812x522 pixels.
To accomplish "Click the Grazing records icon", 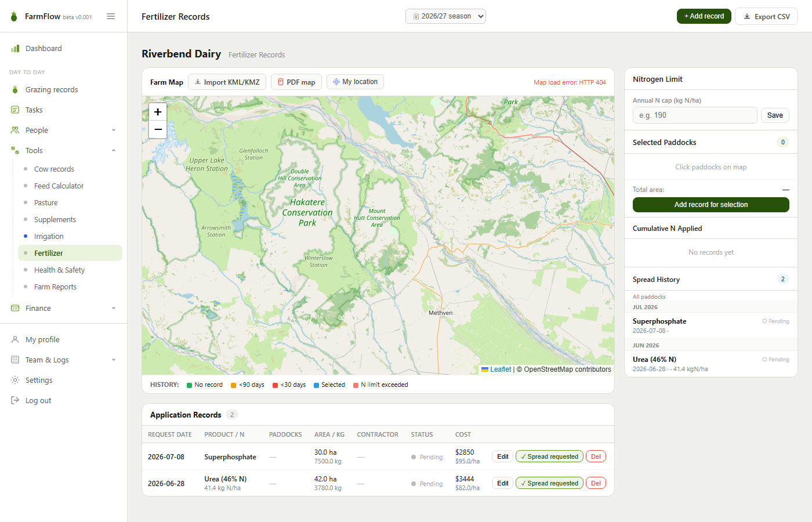I will tap(15, 90).
